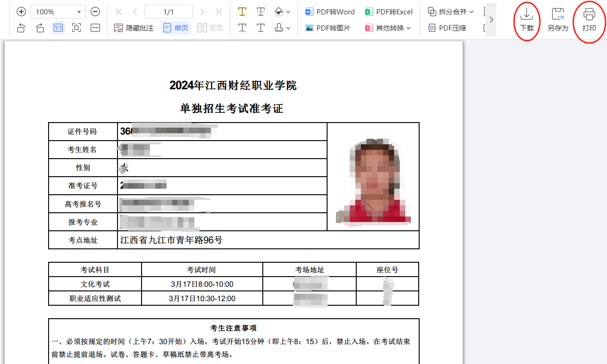Viewport: 607px width, 364px height.
Task: Select the text highlight tool
Action: point(242,12)
